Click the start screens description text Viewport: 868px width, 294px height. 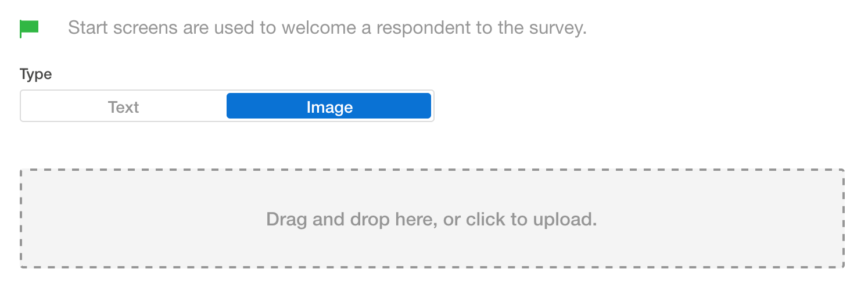(x=327, y=28)
